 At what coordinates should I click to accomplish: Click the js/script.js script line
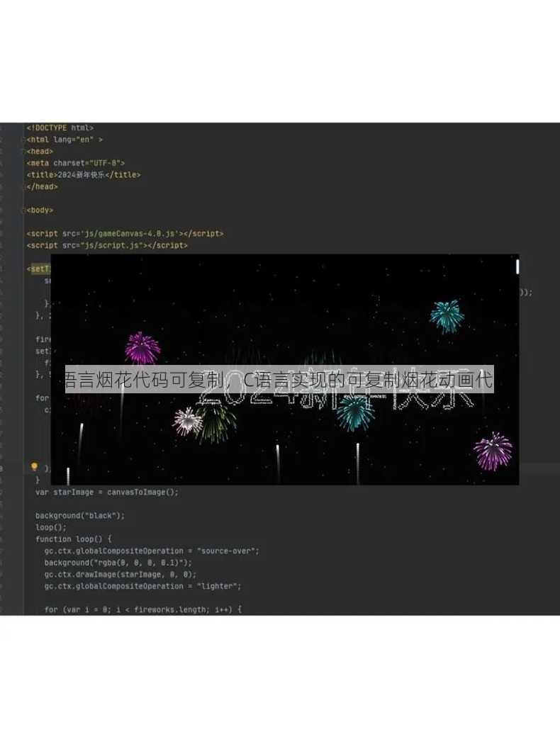(107, 245)
